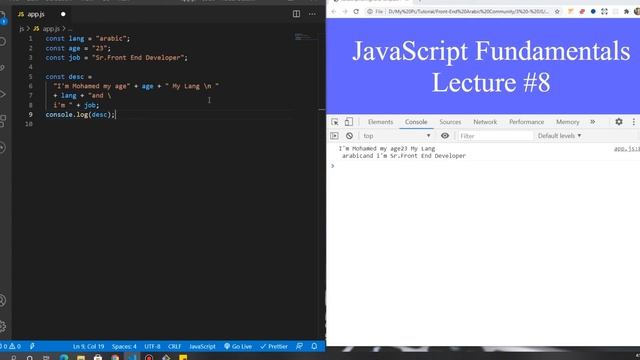This screenshot has width=640, height=360.
Task: Click app.js in the breadcrumb path
Action: (x=51, y=29)
